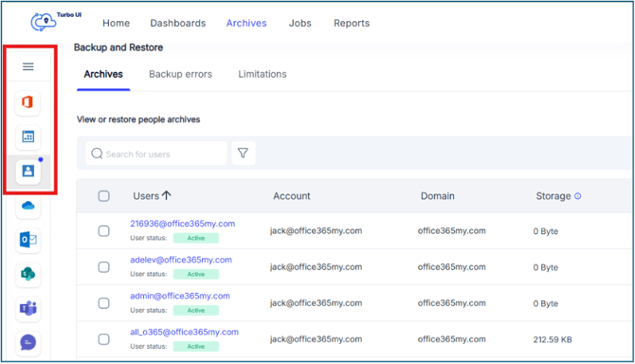Click the 212.59 KB storage value

pos(553,339)
